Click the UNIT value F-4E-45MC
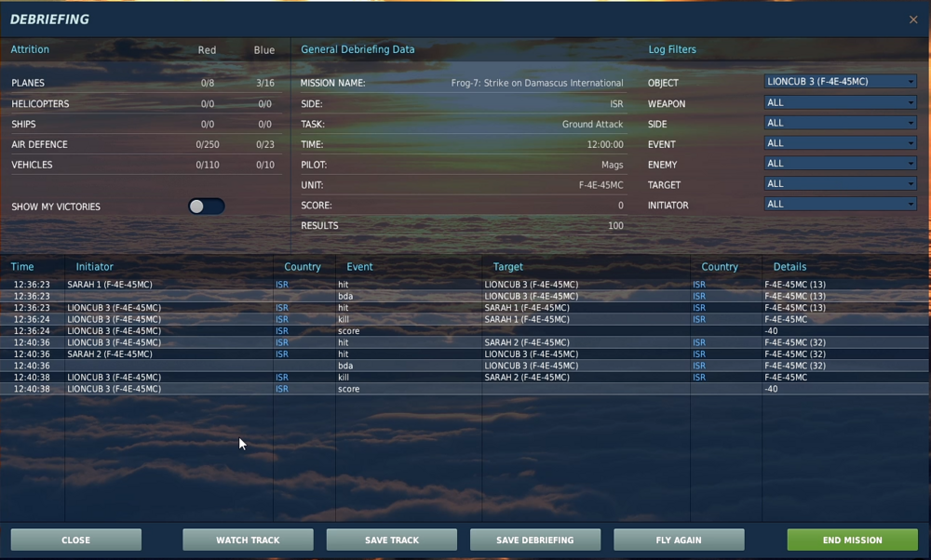 coord(600,185)
